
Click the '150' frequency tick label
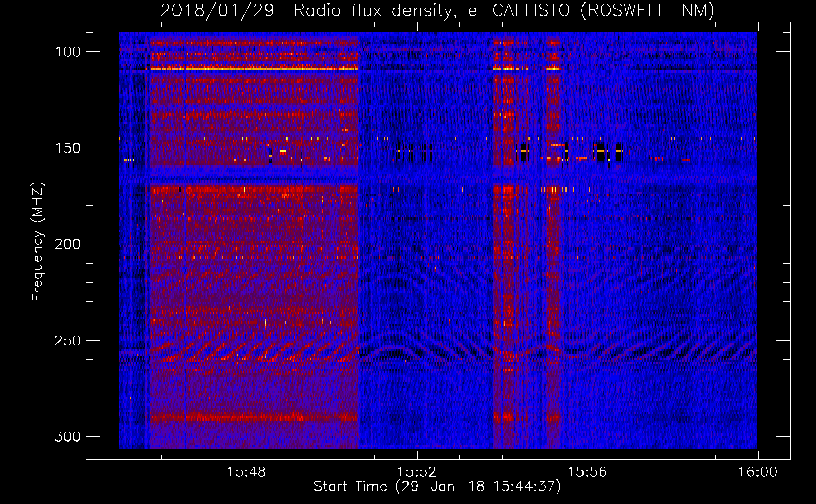(68, 148)
